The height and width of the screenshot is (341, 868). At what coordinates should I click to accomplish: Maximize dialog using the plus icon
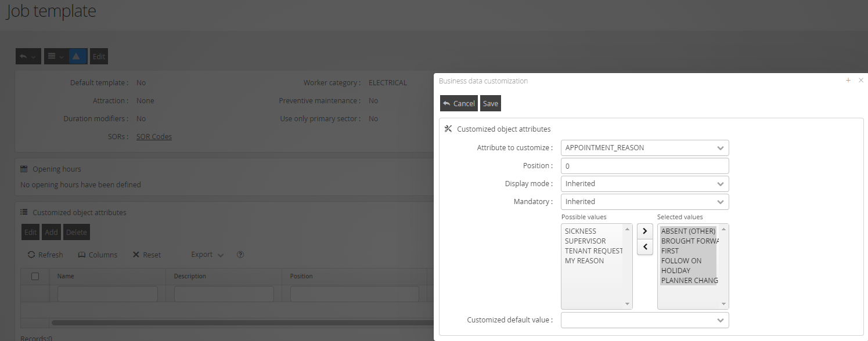click(x=848, y=81)
